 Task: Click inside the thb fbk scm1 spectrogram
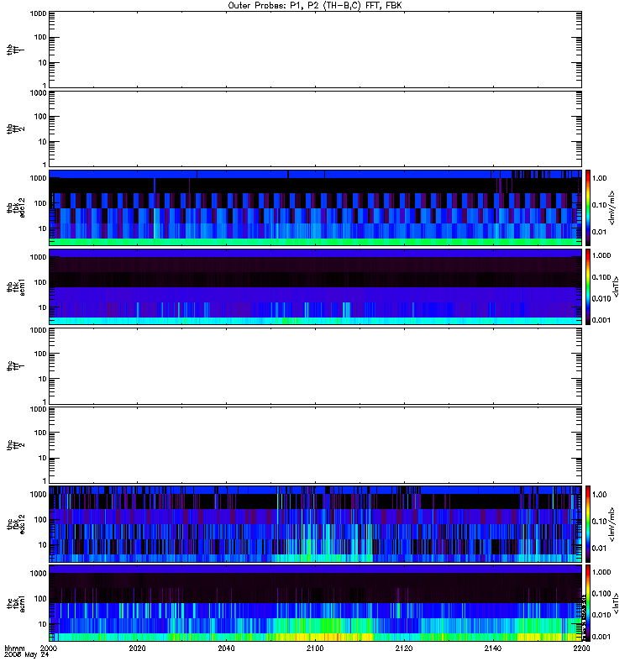(x=315, y=286)
